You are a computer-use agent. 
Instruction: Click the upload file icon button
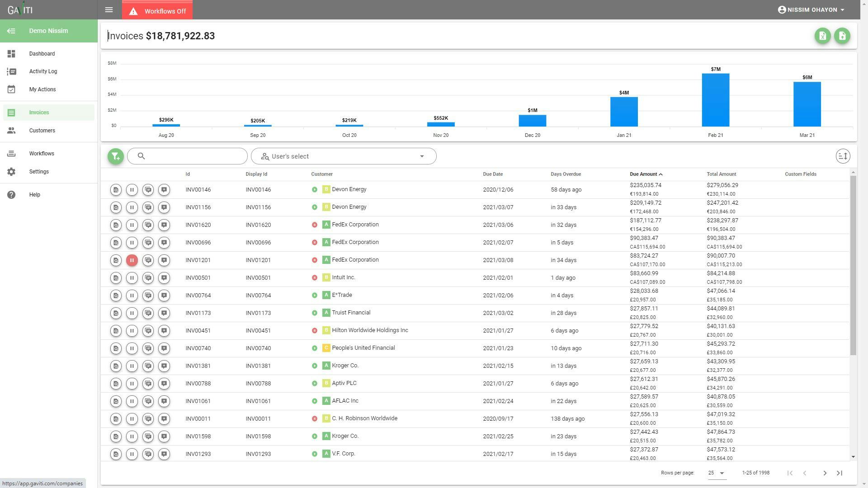[x=842, y=36]
